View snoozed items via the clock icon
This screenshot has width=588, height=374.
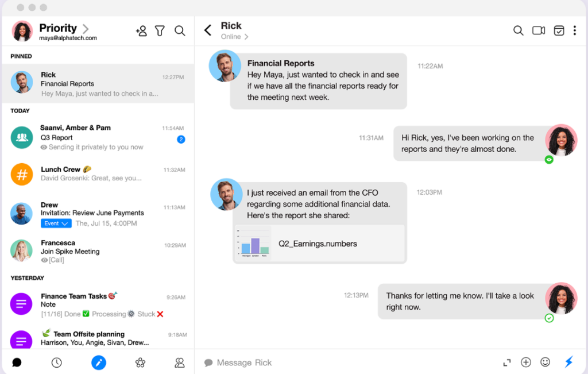[x=56, y=363]
